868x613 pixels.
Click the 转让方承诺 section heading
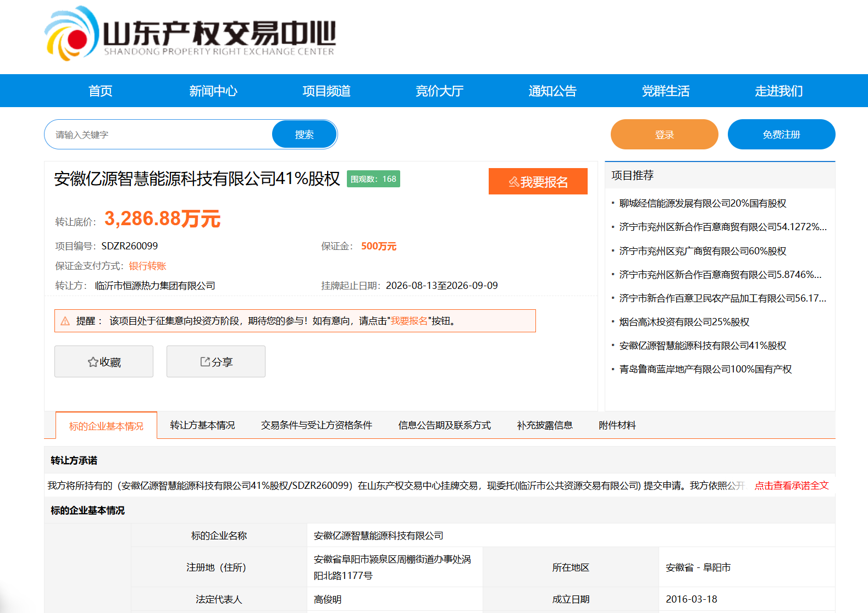tap(74, 460)
